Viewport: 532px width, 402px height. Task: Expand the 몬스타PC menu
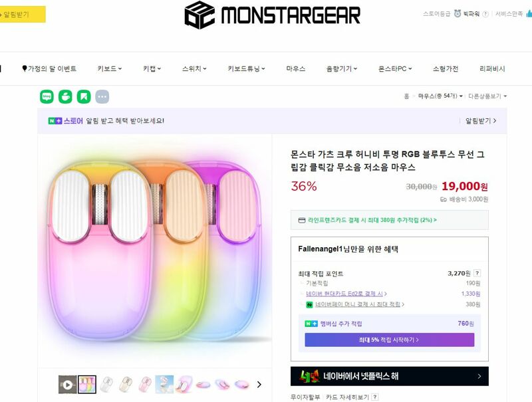395,69
